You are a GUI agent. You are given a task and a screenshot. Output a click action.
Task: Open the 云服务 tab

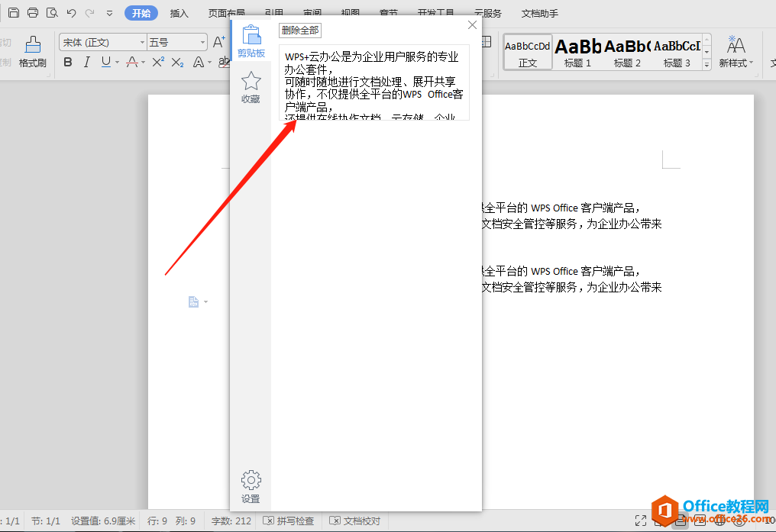[x=487, y=13]
